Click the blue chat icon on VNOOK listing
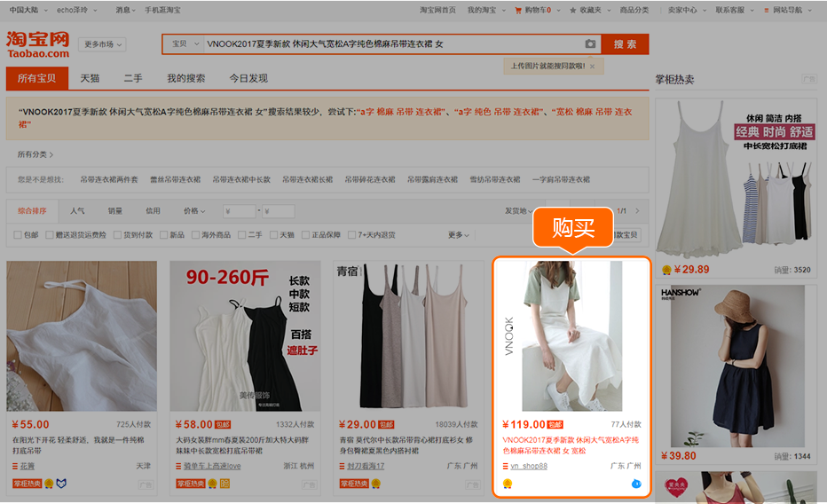The image size is (827, 504). [636, 484]
